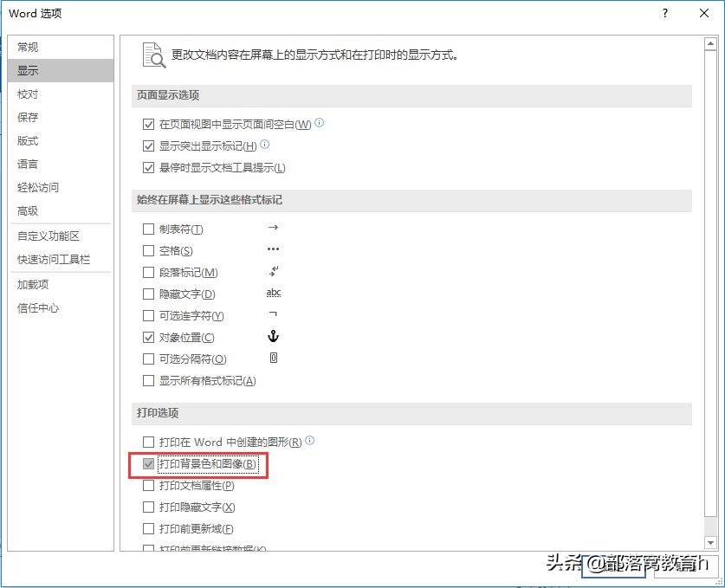
Task: Click the 页面显示选项 section header
Action: click(411, 95)
